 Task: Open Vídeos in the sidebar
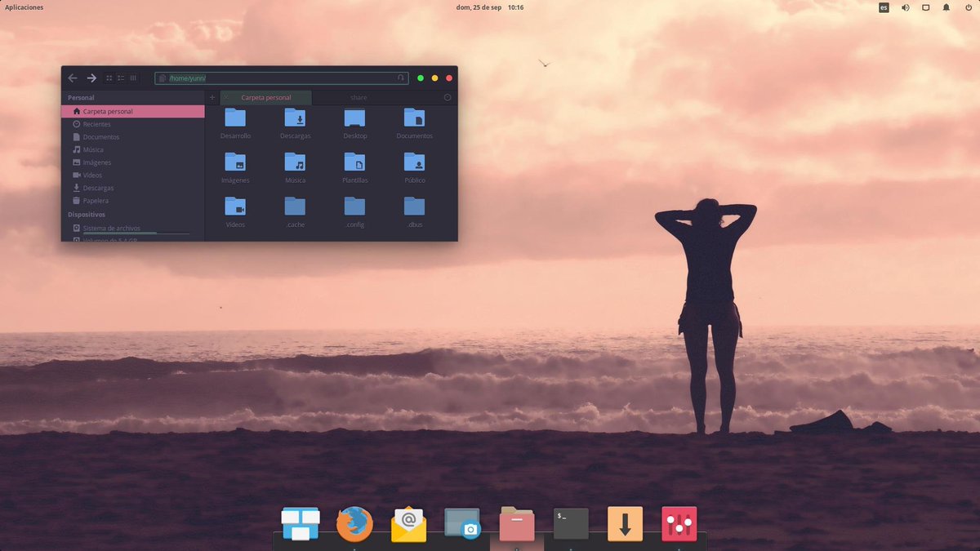coord(132,175)
